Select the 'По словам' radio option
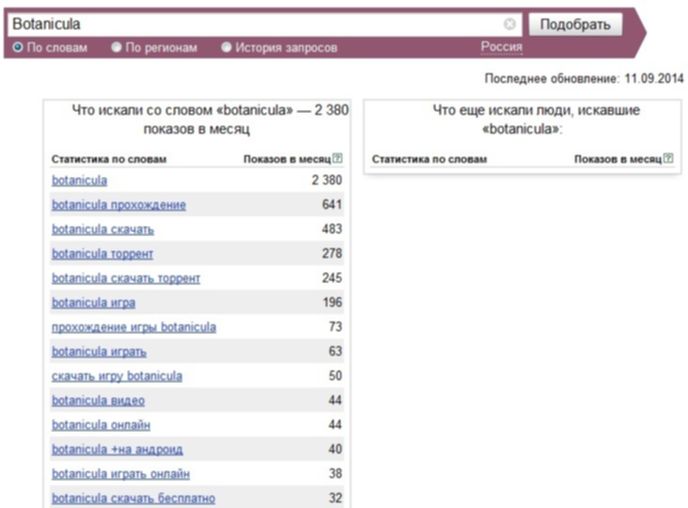The width and height of the screenshot is (688, 508). 17,47
